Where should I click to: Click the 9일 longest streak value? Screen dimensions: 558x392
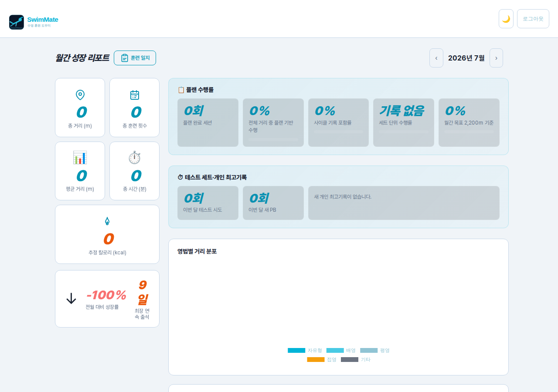pyautogui.click(x=142, y=292)
